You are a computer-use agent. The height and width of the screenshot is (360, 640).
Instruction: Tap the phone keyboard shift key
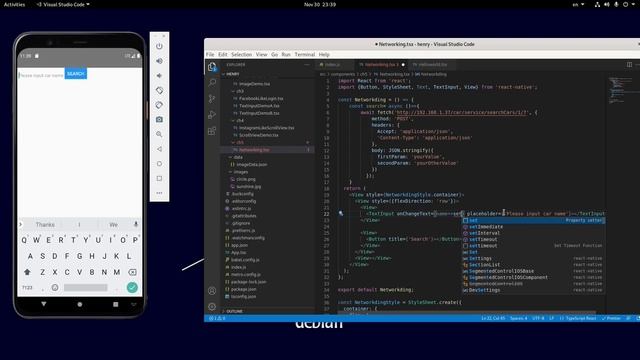point(27,272)
